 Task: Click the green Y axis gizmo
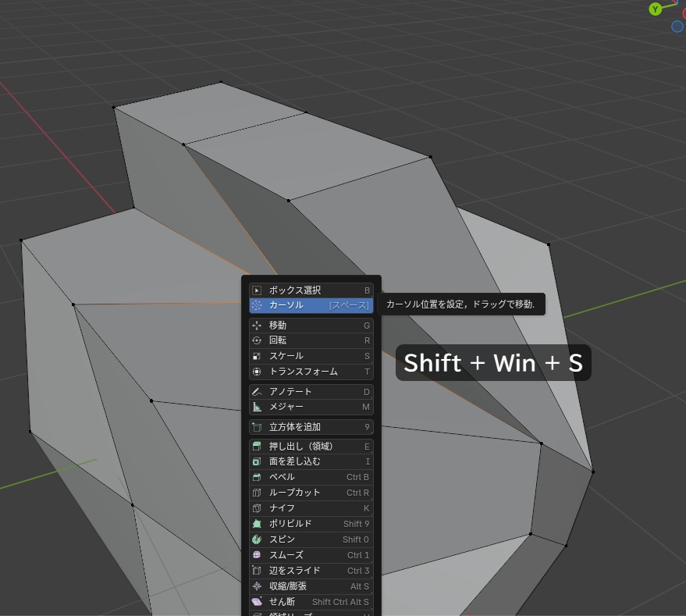(x=655, y=9)
